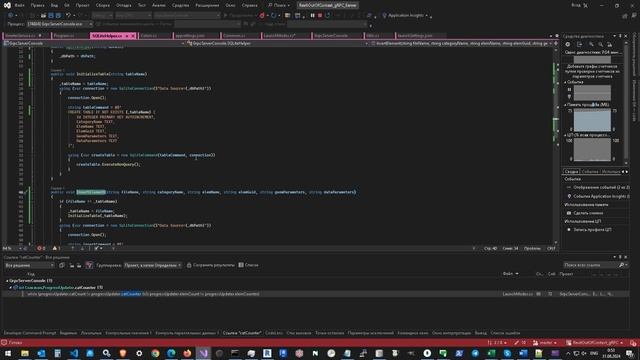640x360 pixels.
Task: Open diagnostic tools settings gear icon
Action: tap(568, 44)
